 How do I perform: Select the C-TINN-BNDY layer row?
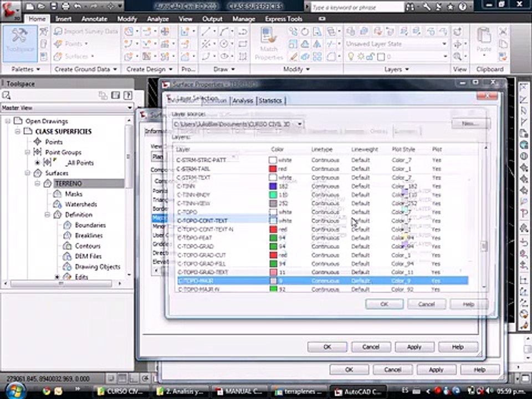point(323,195)
